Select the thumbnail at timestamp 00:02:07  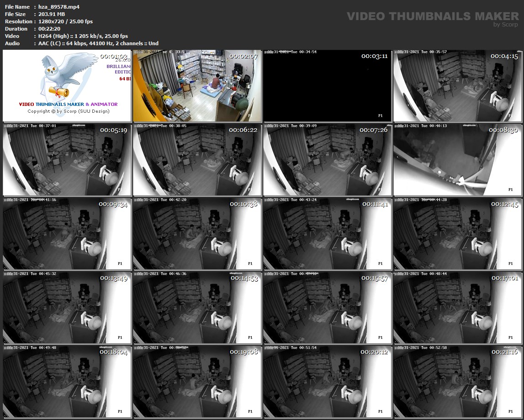click(x=197, y=86)
